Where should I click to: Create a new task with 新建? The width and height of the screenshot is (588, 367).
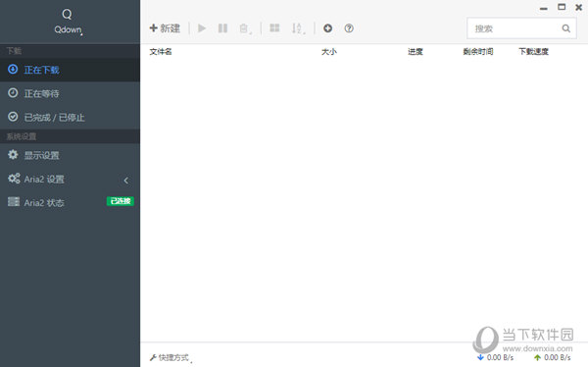pos(165,28)
